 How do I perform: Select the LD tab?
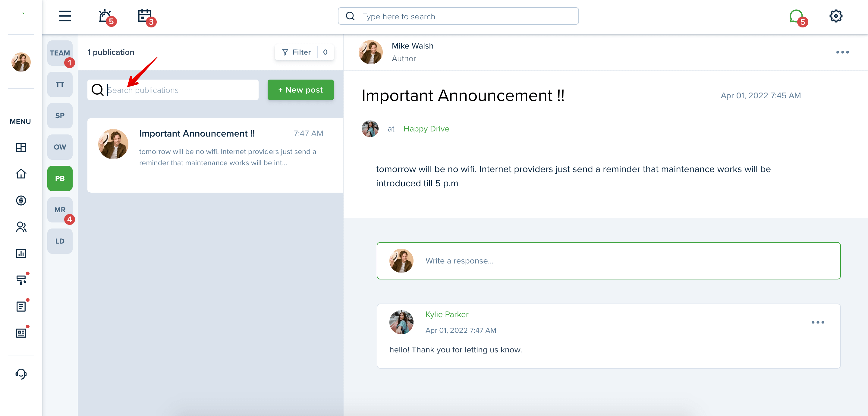(60, 241)
